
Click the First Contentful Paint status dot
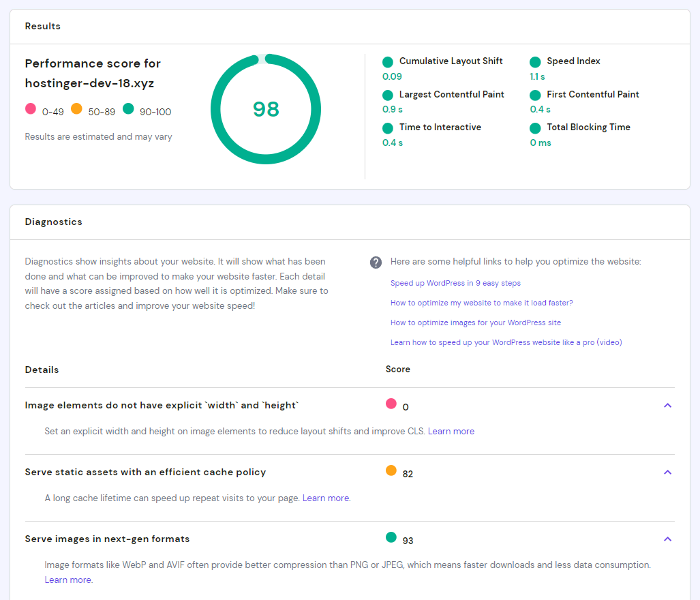pos(535,95)
